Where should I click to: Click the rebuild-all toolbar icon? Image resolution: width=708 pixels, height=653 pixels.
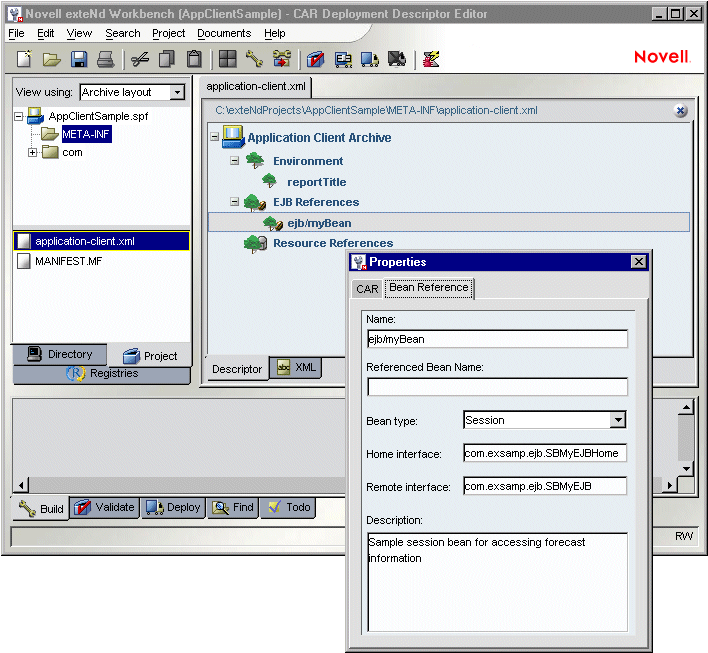click(x=282, y=59)
